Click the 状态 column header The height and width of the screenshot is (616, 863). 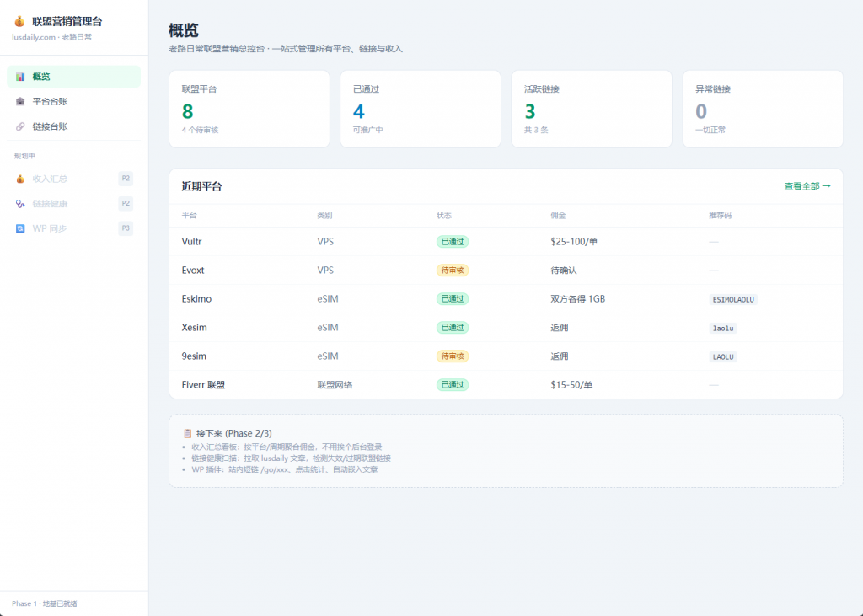[x=443, y=215]
